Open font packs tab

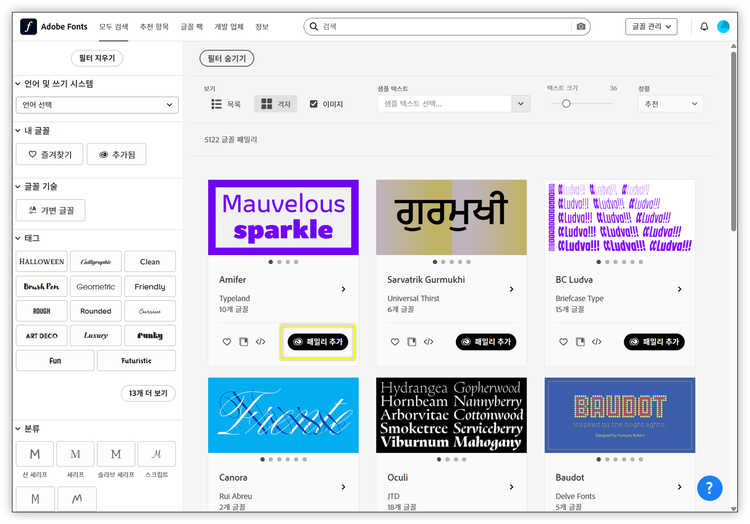coord(191,26)
